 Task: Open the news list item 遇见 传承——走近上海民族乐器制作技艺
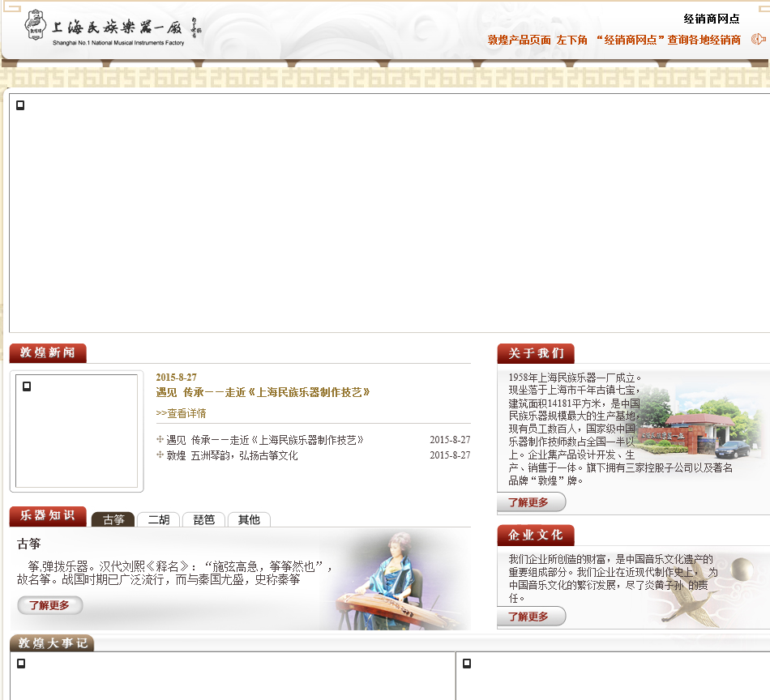265,440
